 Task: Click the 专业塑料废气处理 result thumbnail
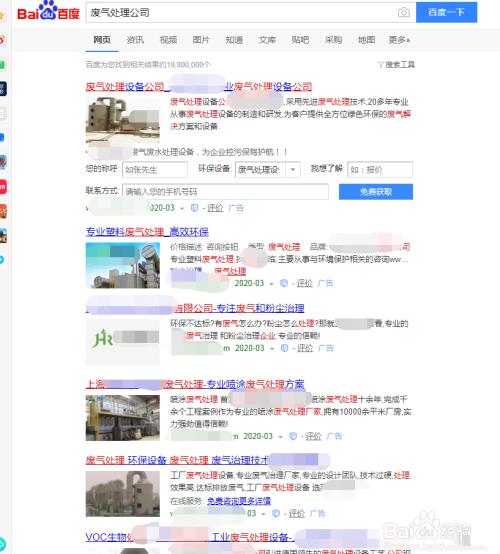pyautogui.click(x=123, y=265)
